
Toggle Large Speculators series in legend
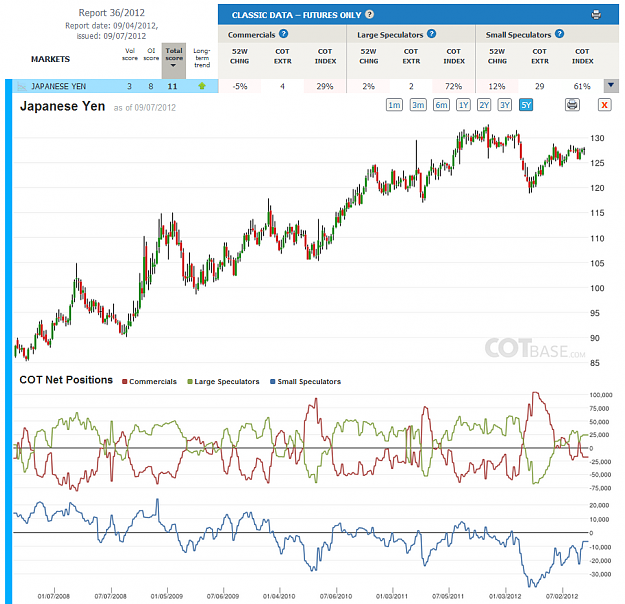coord(223,382)
